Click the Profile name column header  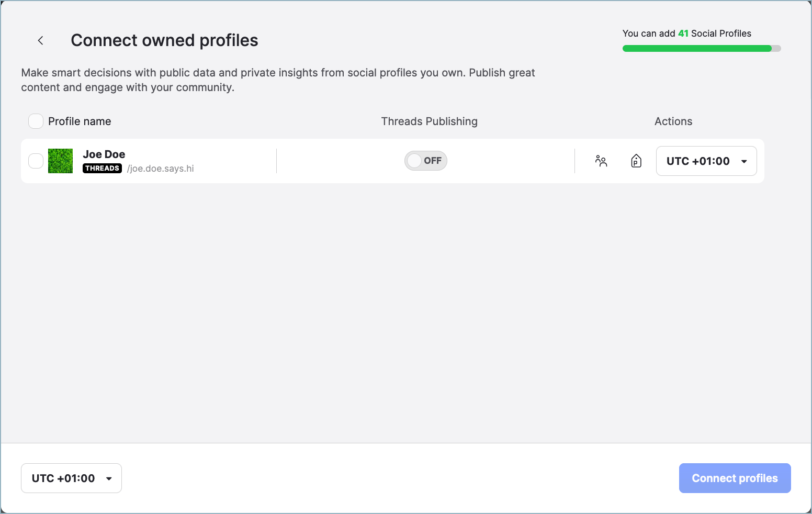[x=79, y=121]
